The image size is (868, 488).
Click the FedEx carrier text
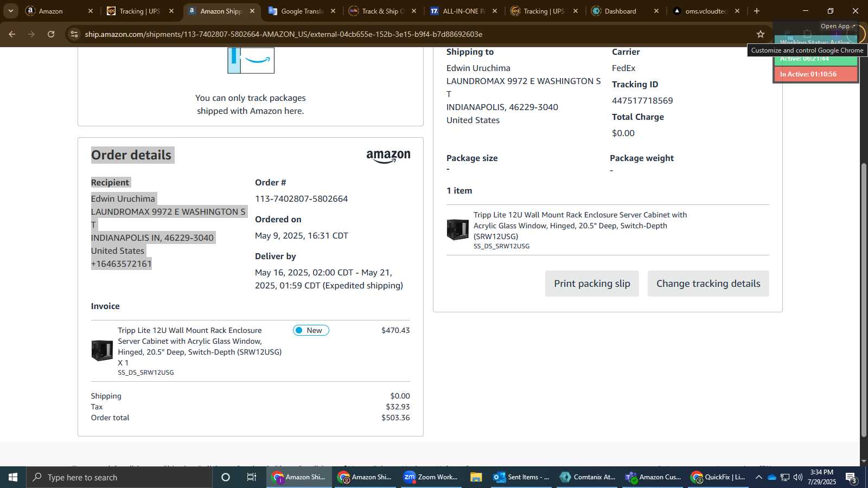(x=623, y=68)
